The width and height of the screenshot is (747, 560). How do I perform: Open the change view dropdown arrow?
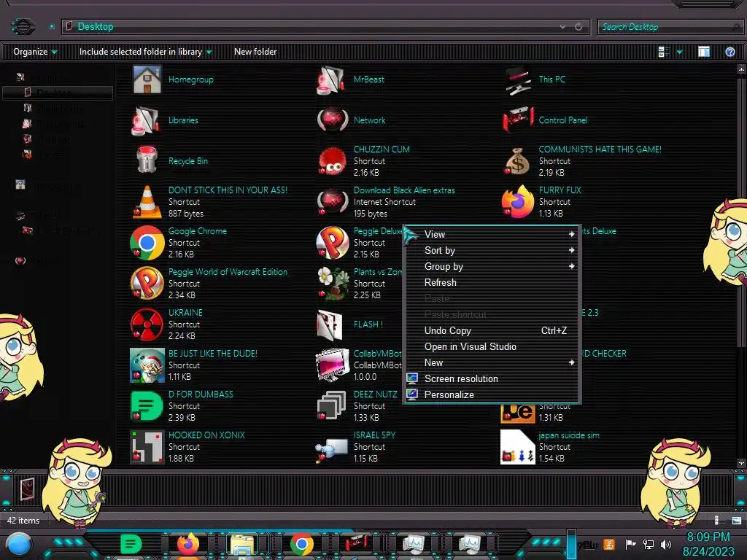click(x=679, y=52)
